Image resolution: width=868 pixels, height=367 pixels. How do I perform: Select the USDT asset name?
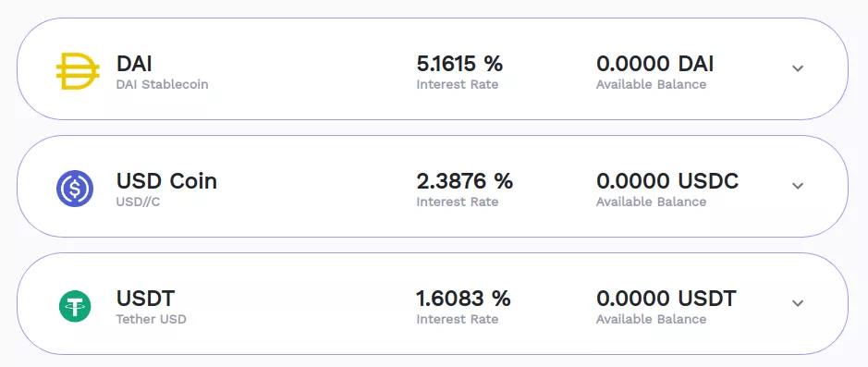145,299
